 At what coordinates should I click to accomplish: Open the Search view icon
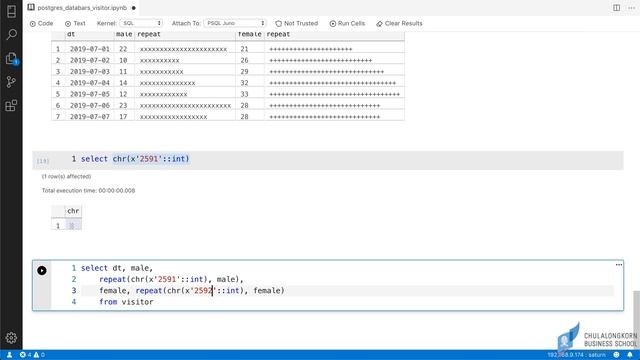click(11, 35)
